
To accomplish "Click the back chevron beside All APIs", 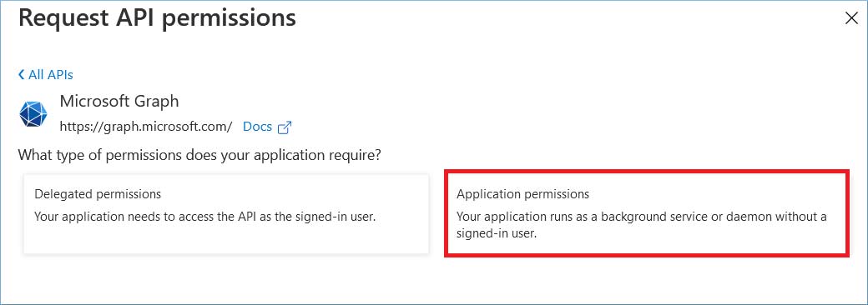I will click(21, 74).
